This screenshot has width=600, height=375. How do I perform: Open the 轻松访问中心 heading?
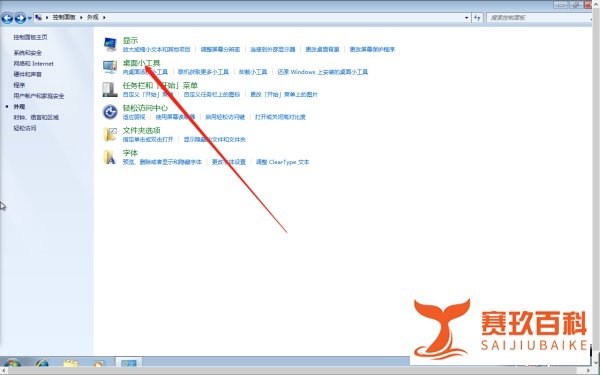[x=145, y=108]
